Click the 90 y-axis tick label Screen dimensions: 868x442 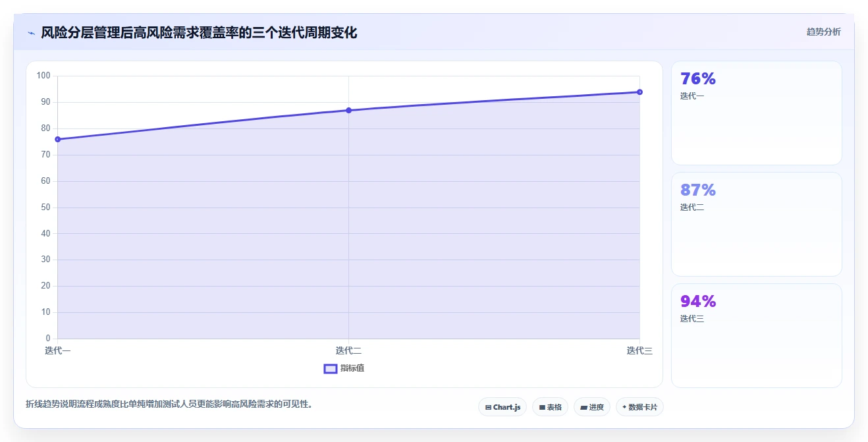point(45,102)
